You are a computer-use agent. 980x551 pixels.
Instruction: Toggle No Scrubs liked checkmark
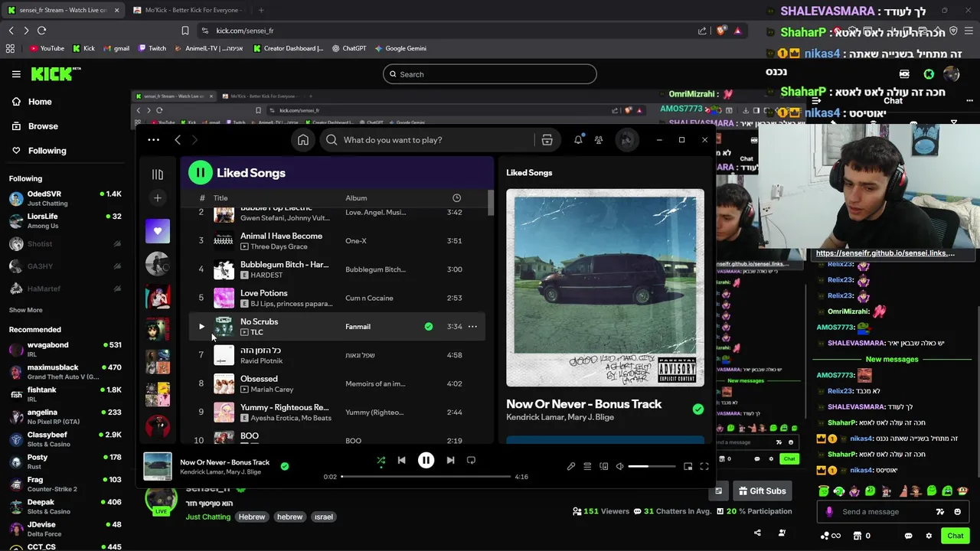click(429, 327)
